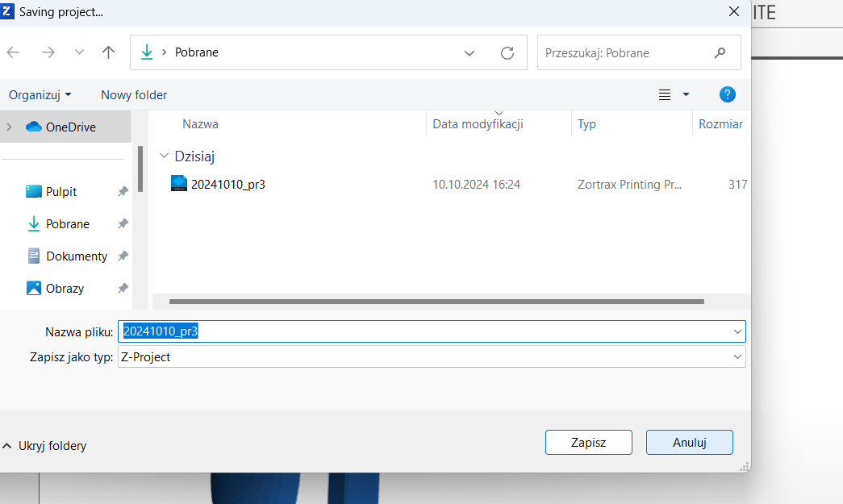This screenshot has height=504, width=843.
Task: Sort by Data modyfikacji column header
Action: (478, 124)
